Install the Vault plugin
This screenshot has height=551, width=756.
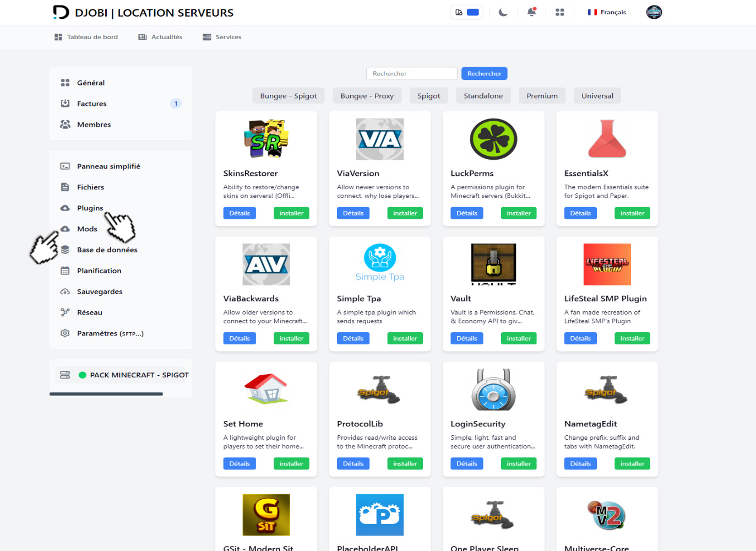pos(519,338)
